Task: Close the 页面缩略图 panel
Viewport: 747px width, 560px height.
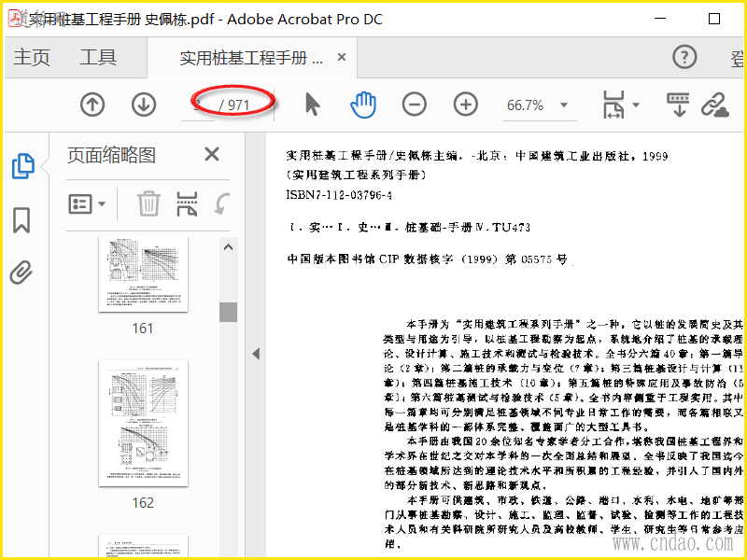Action: 212,155
